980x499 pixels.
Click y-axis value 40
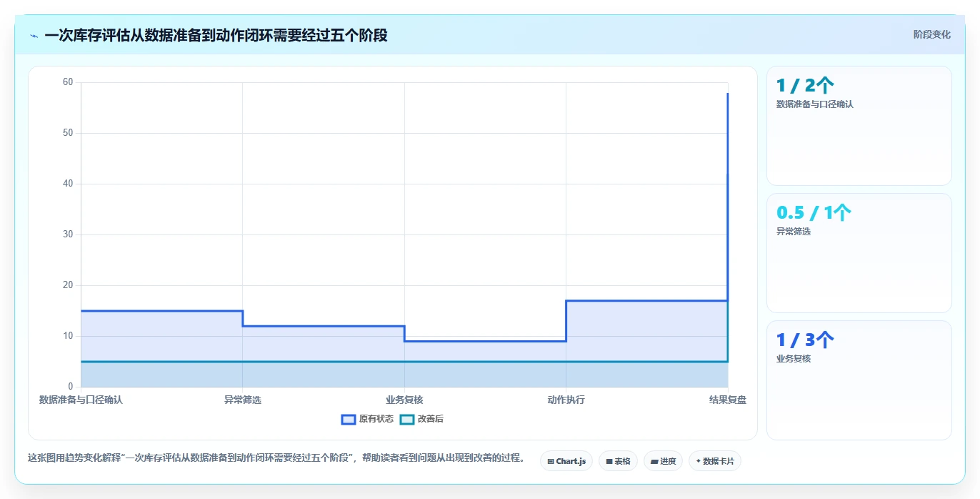pyautogui.click(x=68, y=184)
